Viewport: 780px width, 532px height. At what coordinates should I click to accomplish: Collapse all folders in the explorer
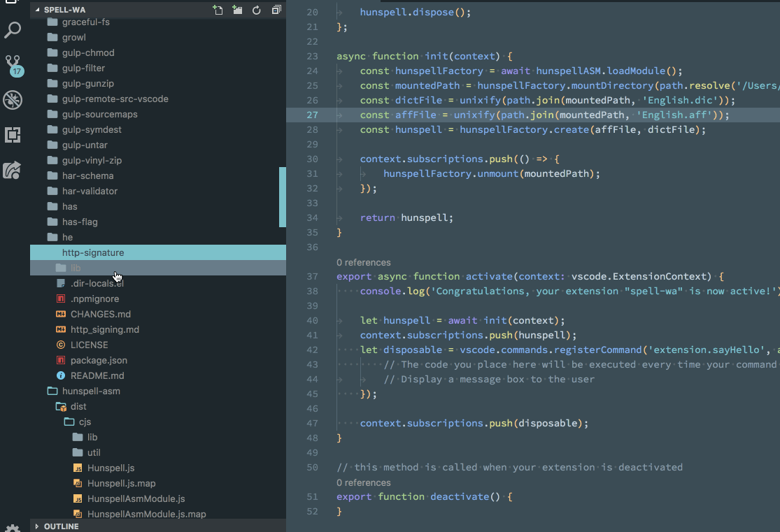tap(276, 9)
